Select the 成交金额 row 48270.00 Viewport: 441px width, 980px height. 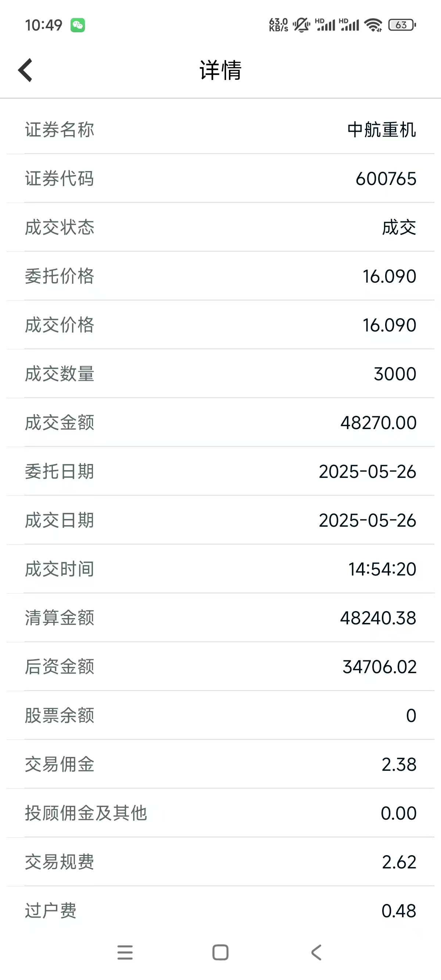point(220,423)
